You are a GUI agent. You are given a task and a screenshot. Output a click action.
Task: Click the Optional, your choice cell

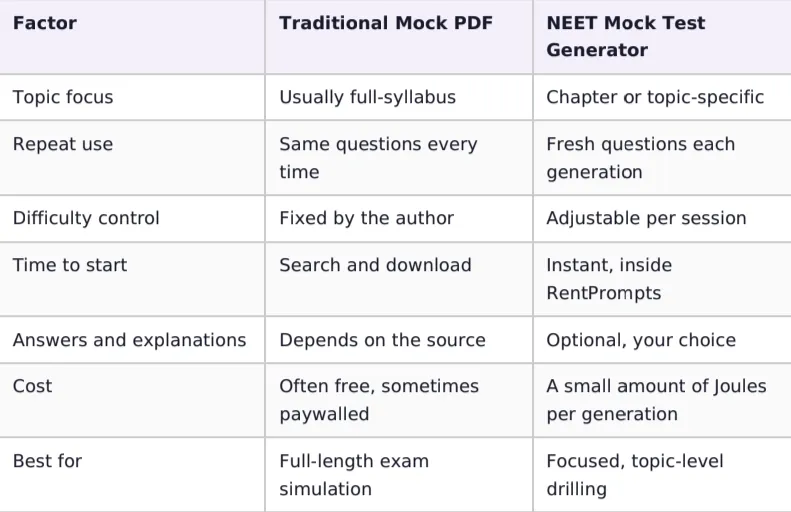[x=641, y=340]
